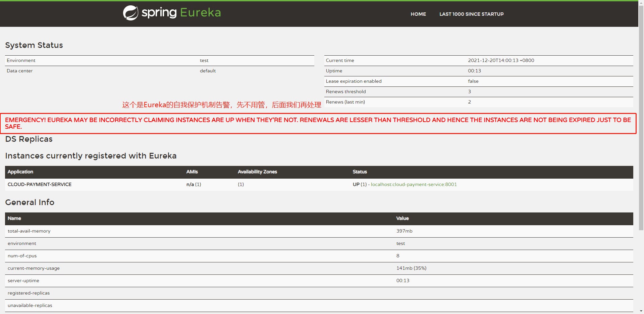644x314 pixels.
Task: Click the current-memory-usage row name
Action: click(34, 268)
